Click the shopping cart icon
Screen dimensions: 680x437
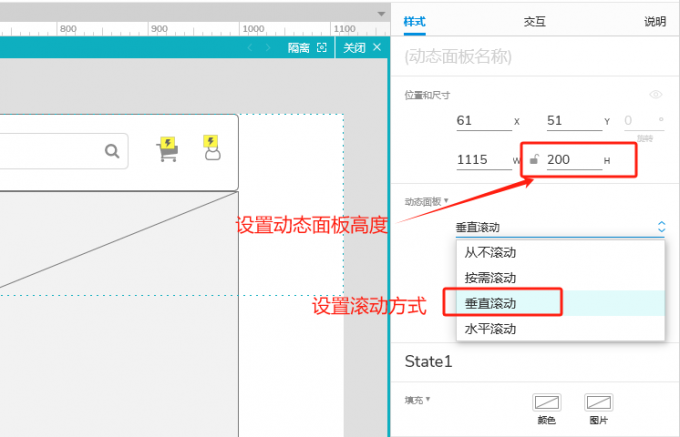click(x=167, y=150)
